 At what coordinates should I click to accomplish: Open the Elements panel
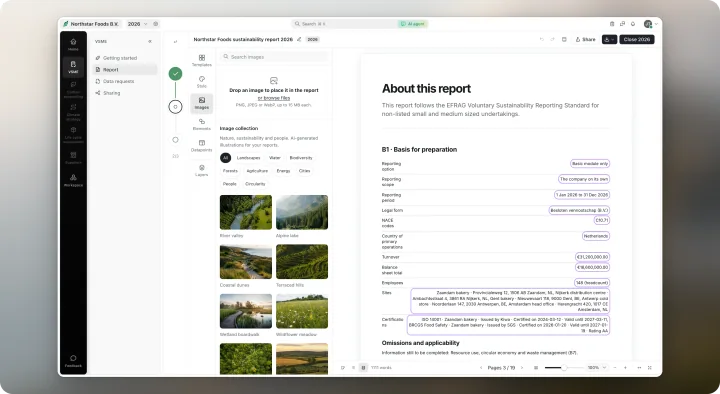(202, 124)
